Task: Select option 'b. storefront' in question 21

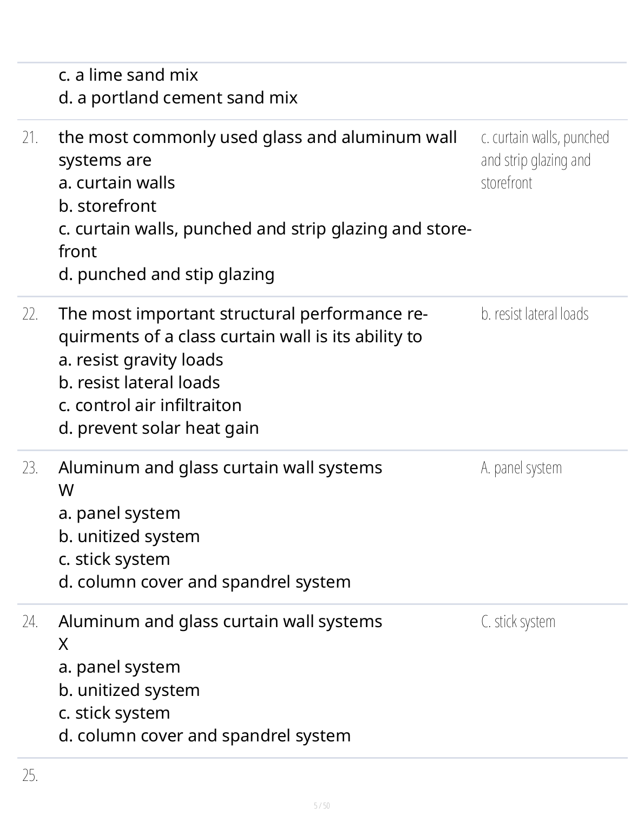Action: (x=108, y=206)
